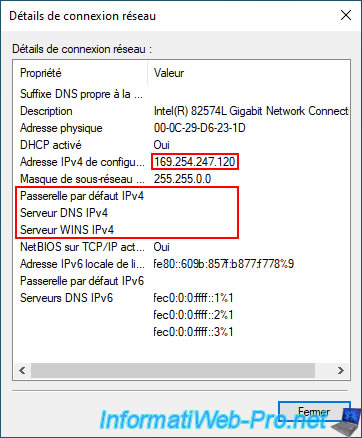The height and width of the screenshot is (438, 362).
Task: Select the DHCP activé row
Action: [182, 145]
